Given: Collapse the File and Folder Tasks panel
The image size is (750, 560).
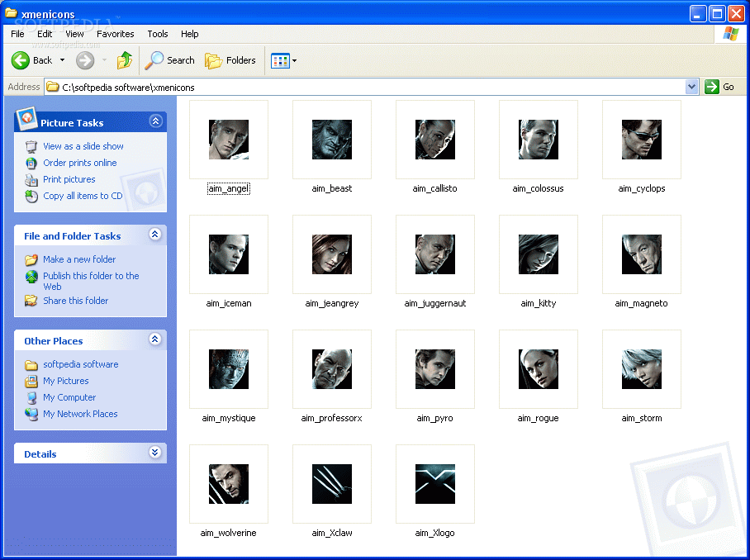Looking at the screenshot, I should (155, 235).
